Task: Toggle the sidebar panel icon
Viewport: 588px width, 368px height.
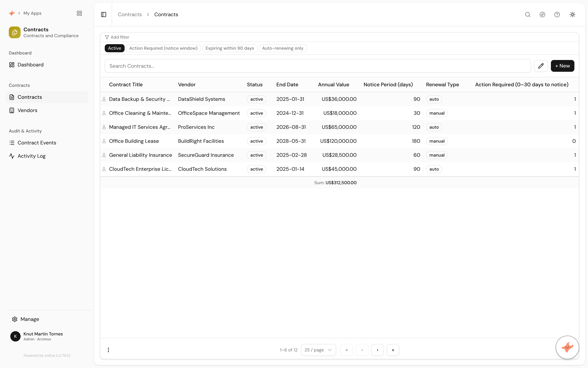Action: click(x=103, y=15)
